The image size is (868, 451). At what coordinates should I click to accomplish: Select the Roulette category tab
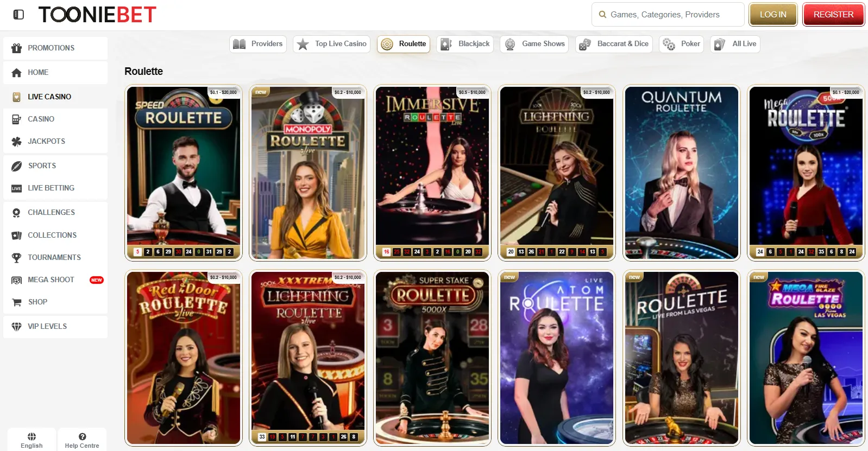point(404,44)
